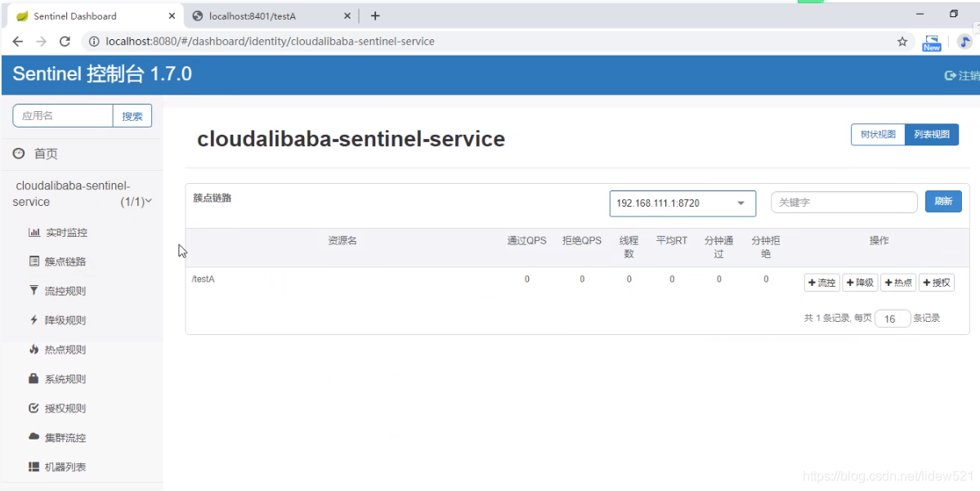Screen dimensions: 980x491
Task: Click the browser back arrow
Action: pos(17,41)
